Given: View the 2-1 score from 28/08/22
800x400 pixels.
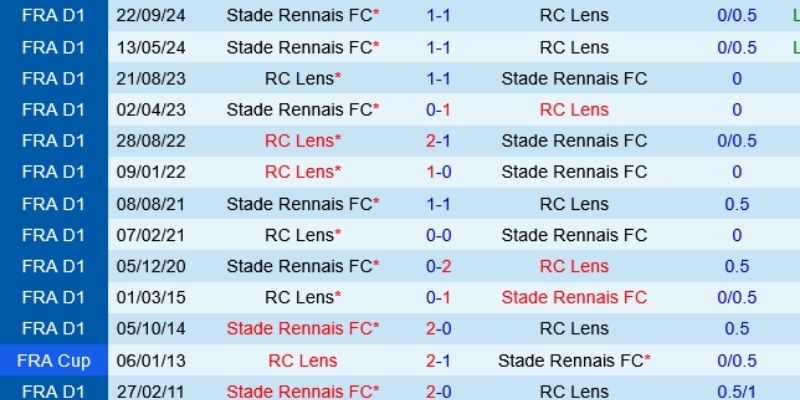Looking at the screenshot, I should point(439,141).
